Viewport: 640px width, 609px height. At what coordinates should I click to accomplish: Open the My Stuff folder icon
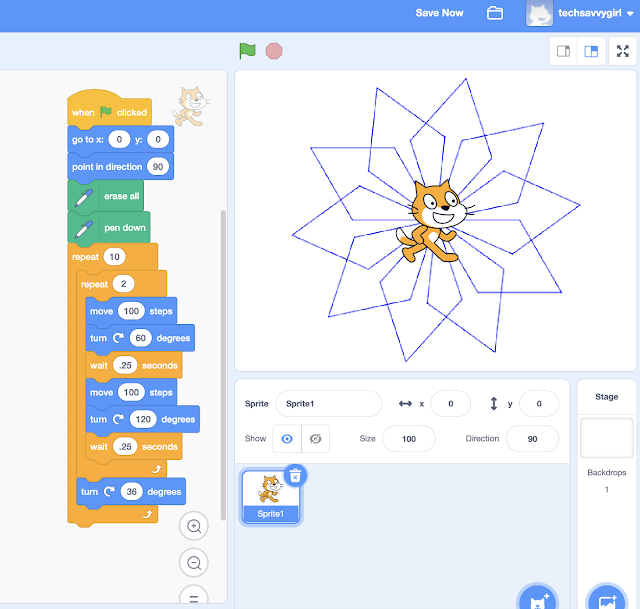(495, 13)
